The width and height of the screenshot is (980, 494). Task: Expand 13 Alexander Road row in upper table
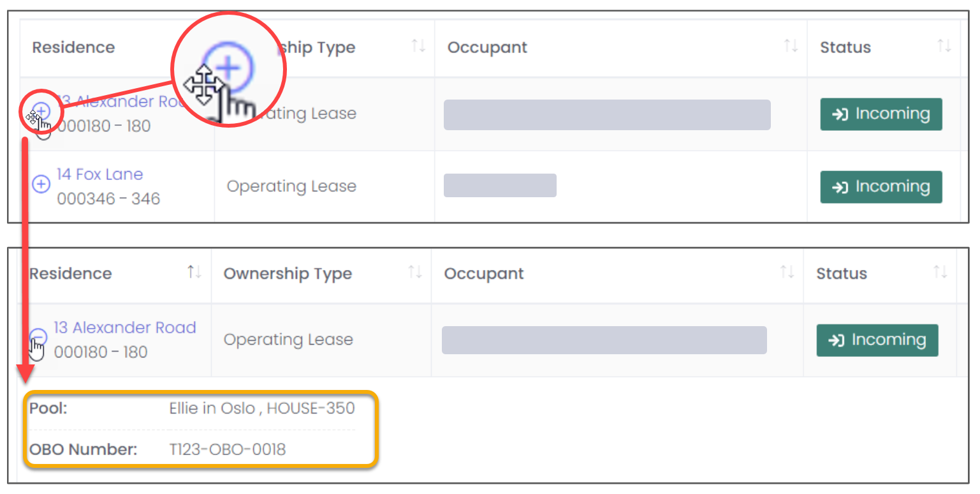[41, 111]
